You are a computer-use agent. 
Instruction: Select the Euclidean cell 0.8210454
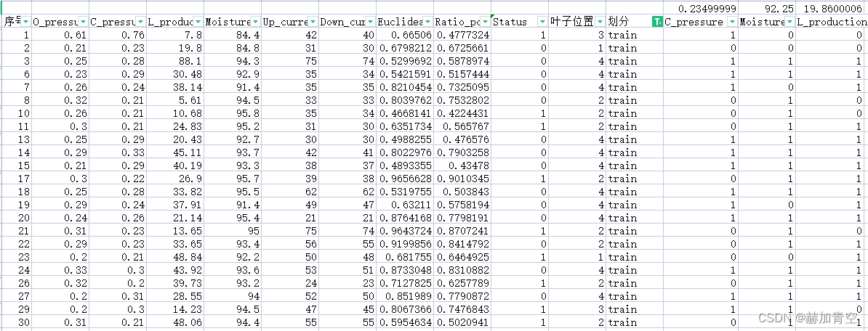coord(405,87)
